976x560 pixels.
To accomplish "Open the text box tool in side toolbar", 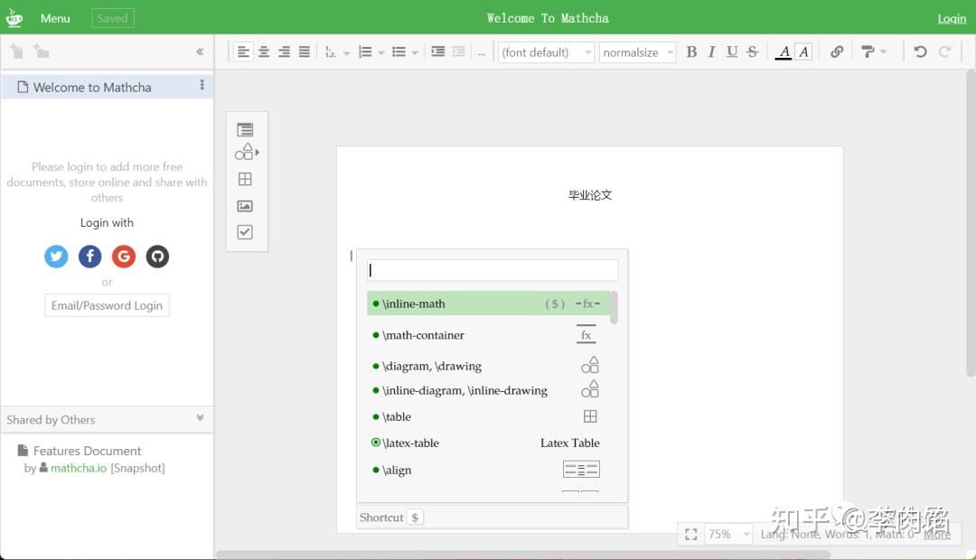I will pos(245,129).
